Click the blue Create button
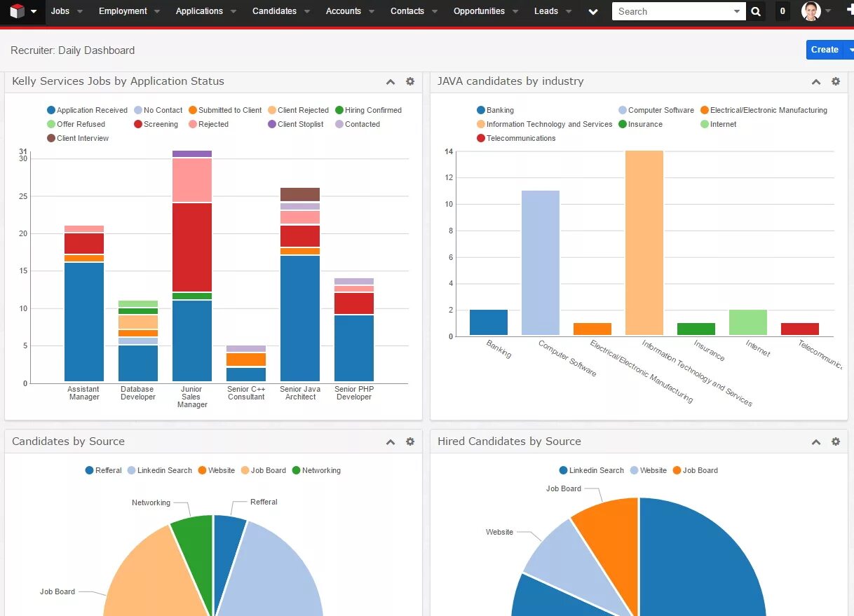This screenshot has height=616, width=854. pyautogui.click(x=825, y=50)
